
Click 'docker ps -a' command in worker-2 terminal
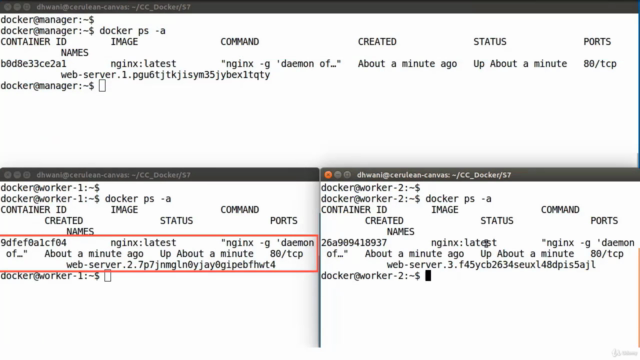tap(458, 199)
